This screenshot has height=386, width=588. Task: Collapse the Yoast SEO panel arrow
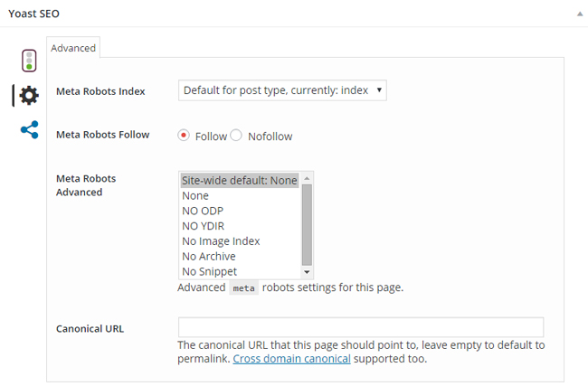[x=577, y=14]
